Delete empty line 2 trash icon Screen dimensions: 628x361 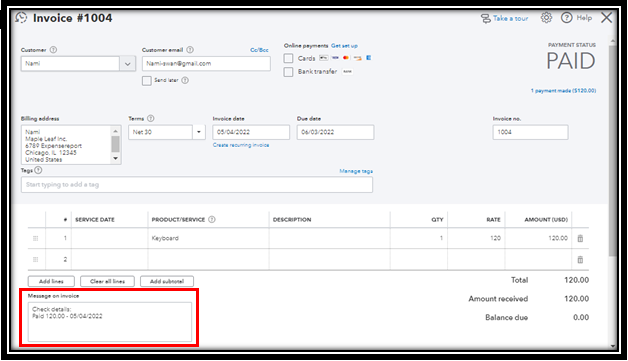point(580,260)
